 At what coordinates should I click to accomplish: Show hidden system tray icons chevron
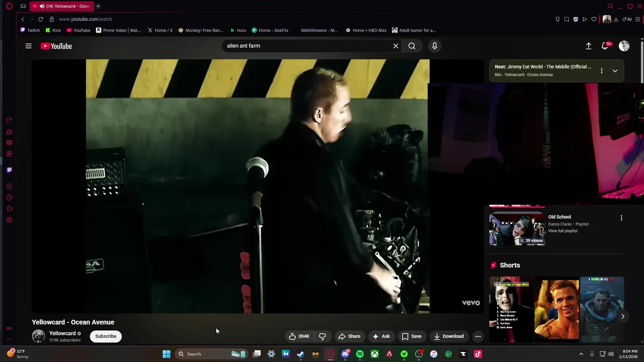click(x=581, y=354)
